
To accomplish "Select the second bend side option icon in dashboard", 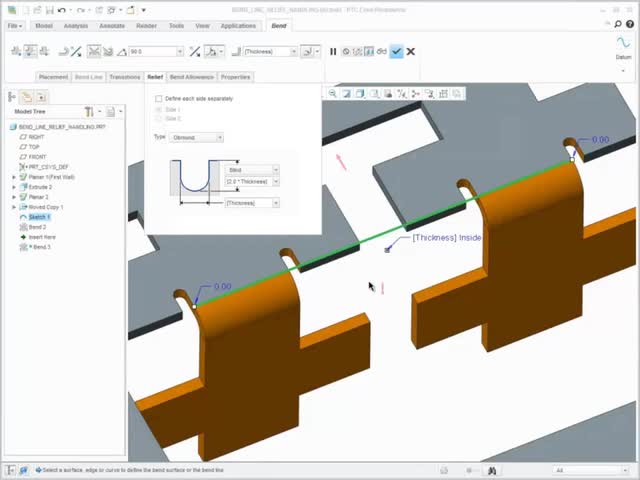I will [30, 51].
